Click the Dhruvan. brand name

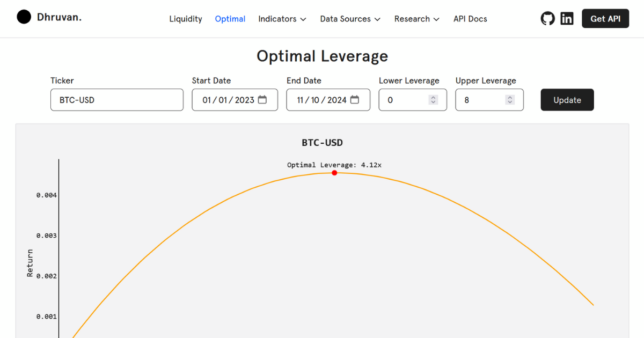click(x=60, y=17)
